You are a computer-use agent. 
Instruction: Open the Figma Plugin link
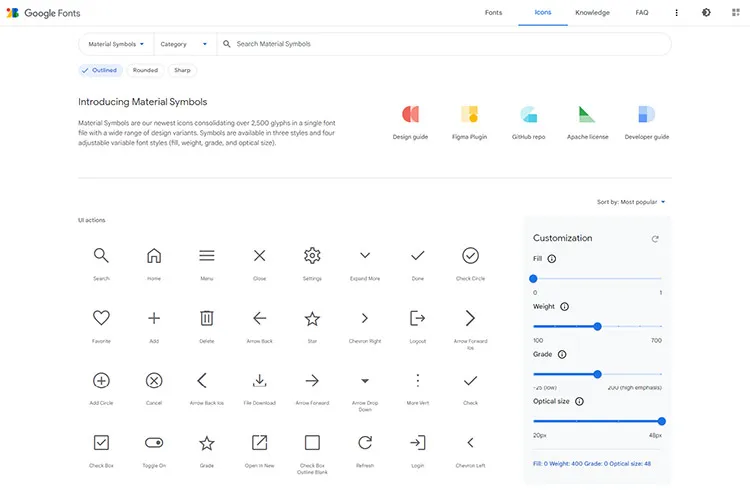point(469,122)
